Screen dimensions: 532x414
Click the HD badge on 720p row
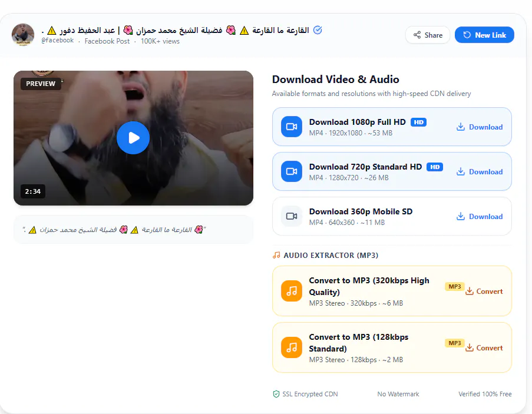(435, 167)
